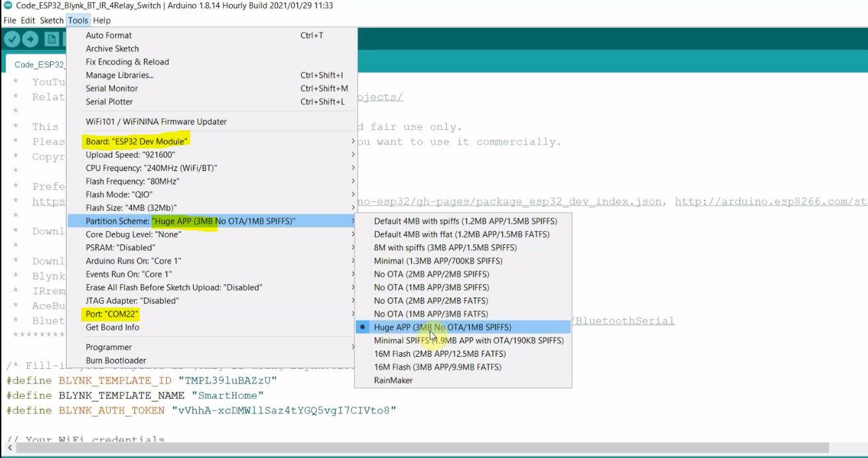Open the Help menu

click(102, 20)
